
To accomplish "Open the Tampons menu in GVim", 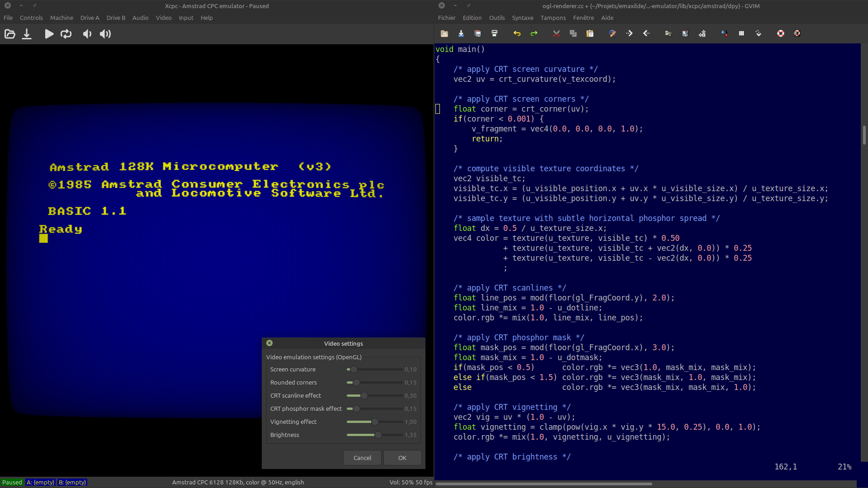I will point(553,18).
